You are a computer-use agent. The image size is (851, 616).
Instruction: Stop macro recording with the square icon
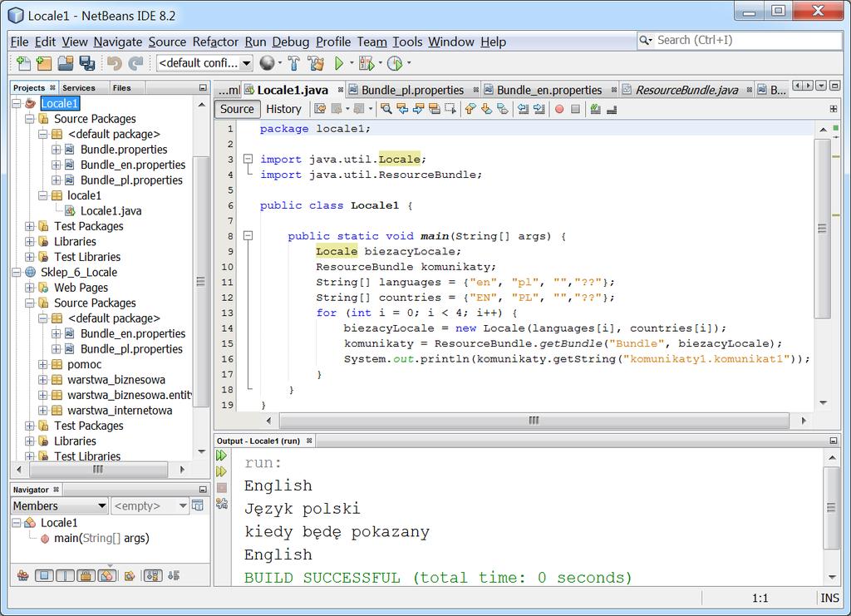click(x=575, y=109)
